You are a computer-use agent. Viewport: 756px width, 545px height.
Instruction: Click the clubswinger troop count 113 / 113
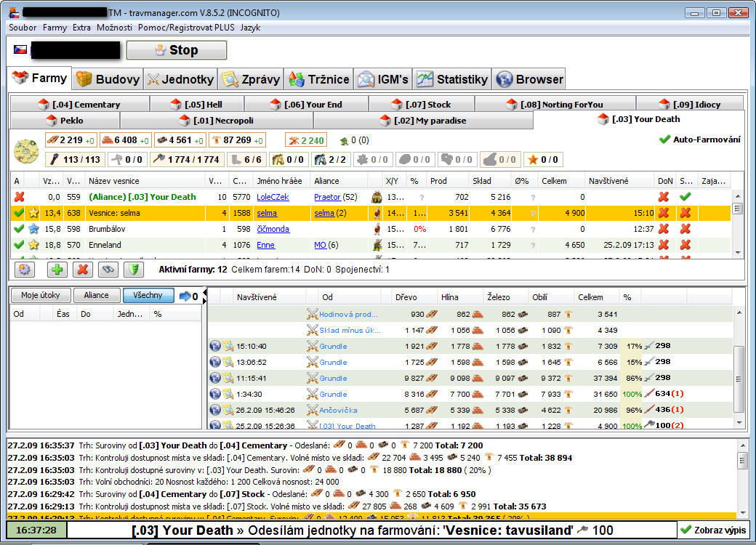coord(75,159)
